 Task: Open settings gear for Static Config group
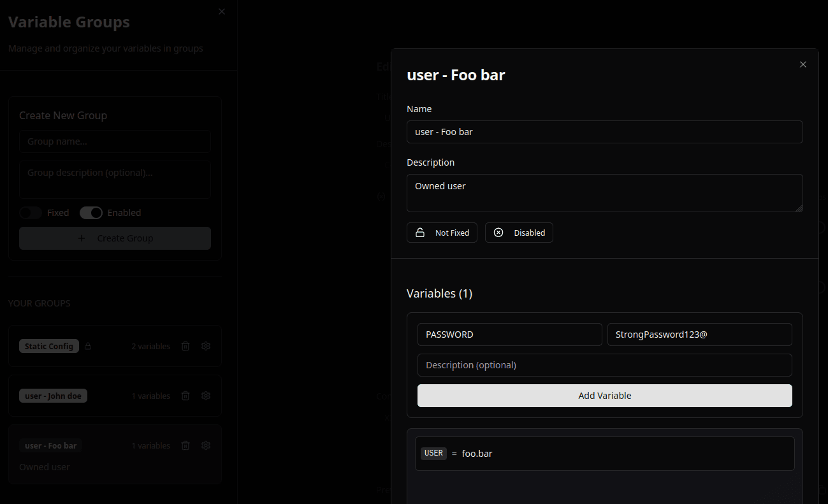[205, 346]
